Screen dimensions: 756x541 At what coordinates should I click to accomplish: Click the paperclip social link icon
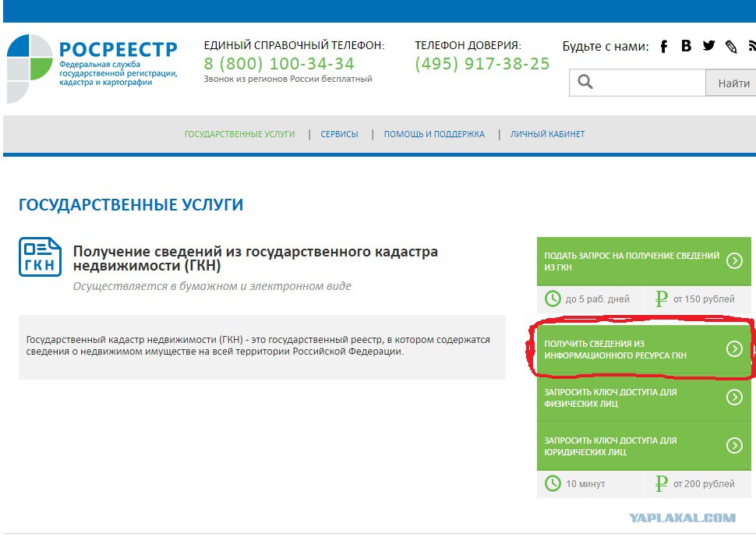click(x=730, y=46)
